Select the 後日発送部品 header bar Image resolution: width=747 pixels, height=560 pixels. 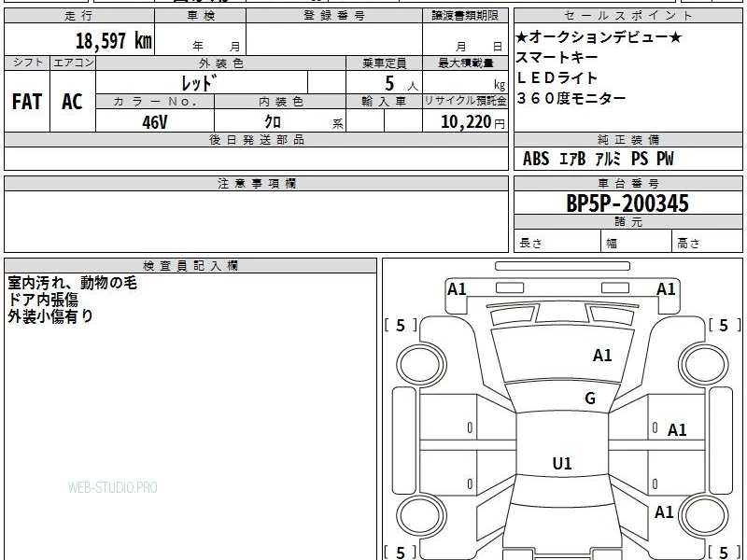pyautogui.click(x=256, y=140)
